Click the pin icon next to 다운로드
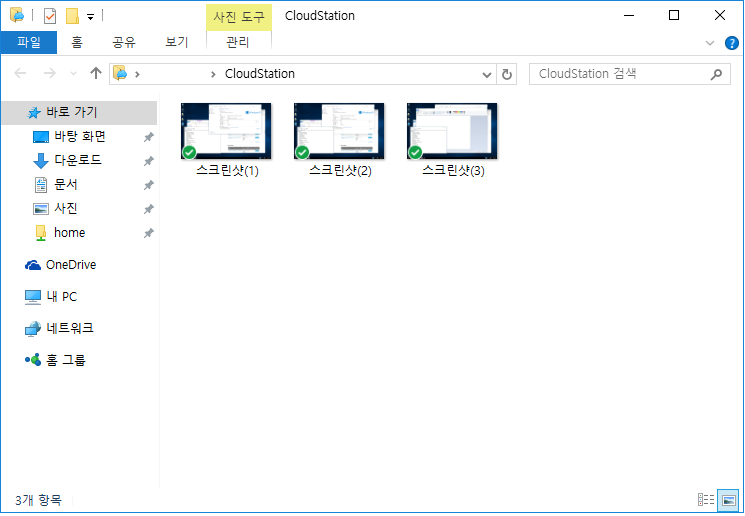Screen dimensions: 745x516 point(149,161)
